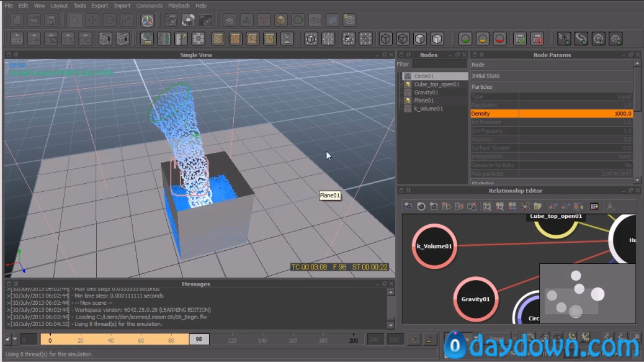Click the Open scene folder icon
Screen dimensions: 644x362
34,20
